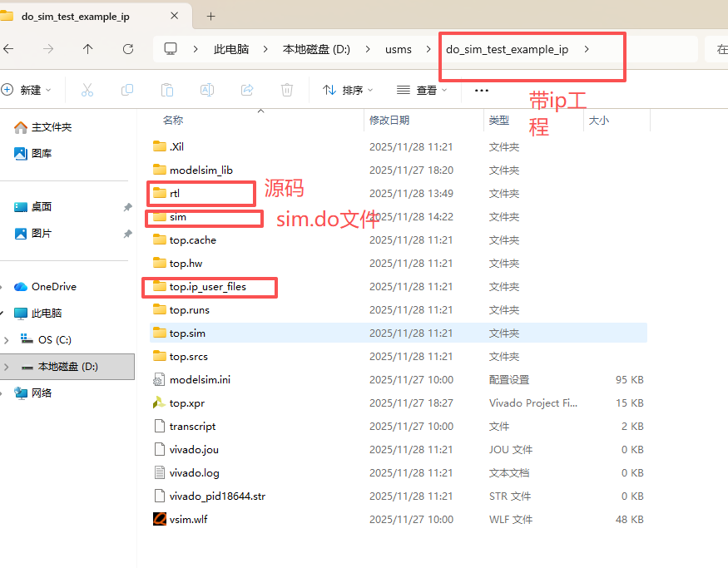This screenshot has width=728, height=568.
Task: Select the vivado.jou file
Action: 399,450
